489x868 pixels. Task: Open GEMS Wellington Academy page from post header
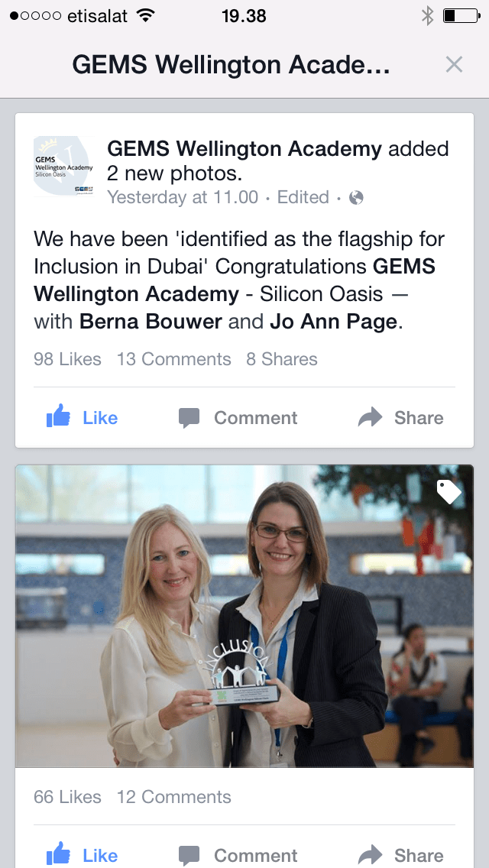click(244, 149)
